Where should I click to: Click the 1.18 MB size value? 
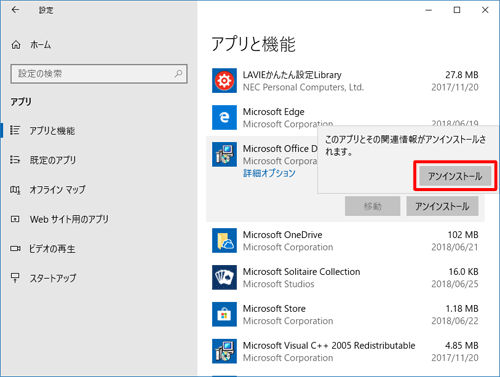462,309
